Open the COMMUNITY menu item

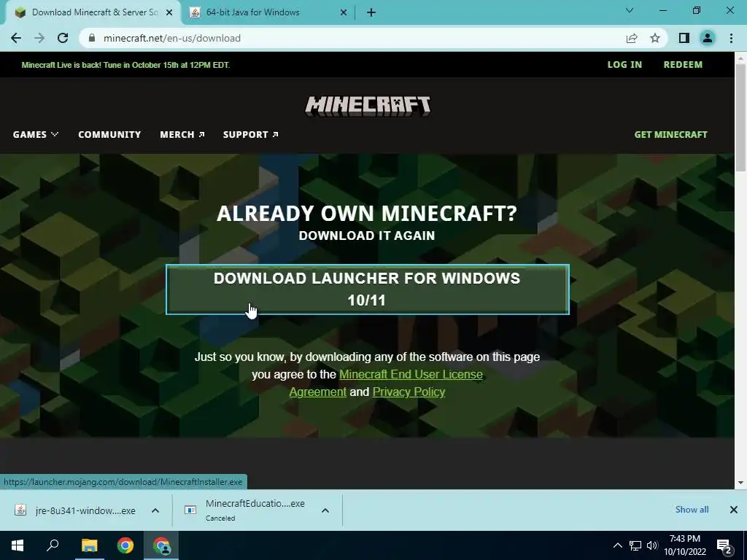(109, 135)
